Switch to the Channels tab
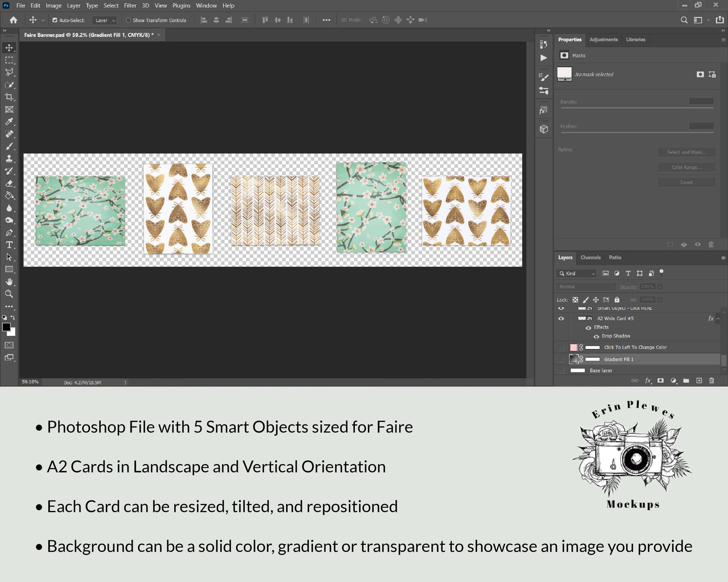Viewport: 728px width, 582px height. click(x=590, y=258)
